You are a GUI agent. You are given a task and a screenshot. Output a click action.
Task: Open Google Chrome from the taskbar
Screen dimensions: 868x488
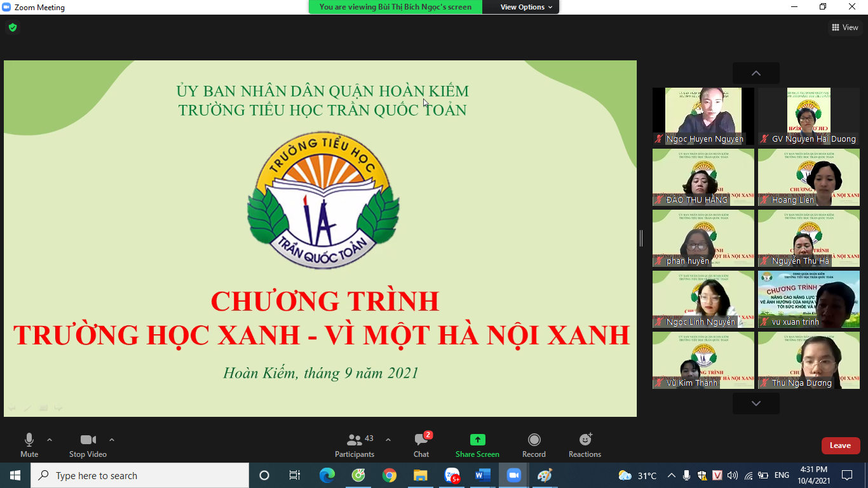coord(390,475)
